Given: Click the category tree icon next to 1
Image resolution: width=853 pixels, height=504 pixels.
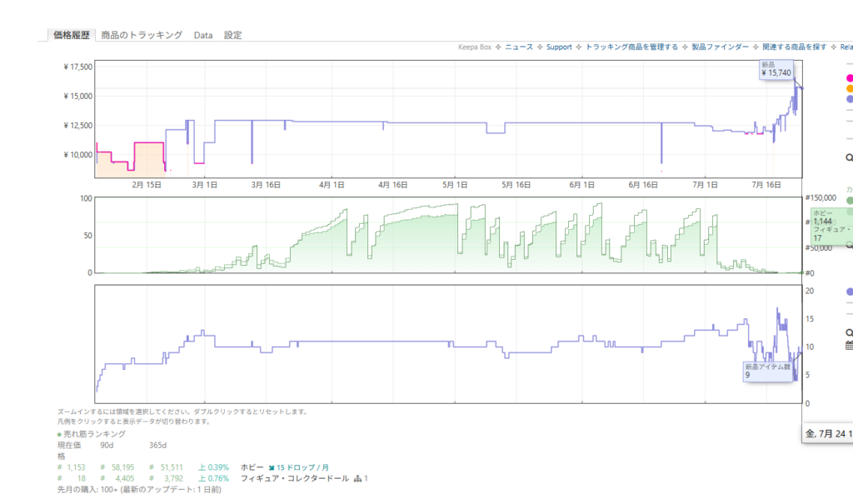Looking at the screenshot, I should 357,478.
